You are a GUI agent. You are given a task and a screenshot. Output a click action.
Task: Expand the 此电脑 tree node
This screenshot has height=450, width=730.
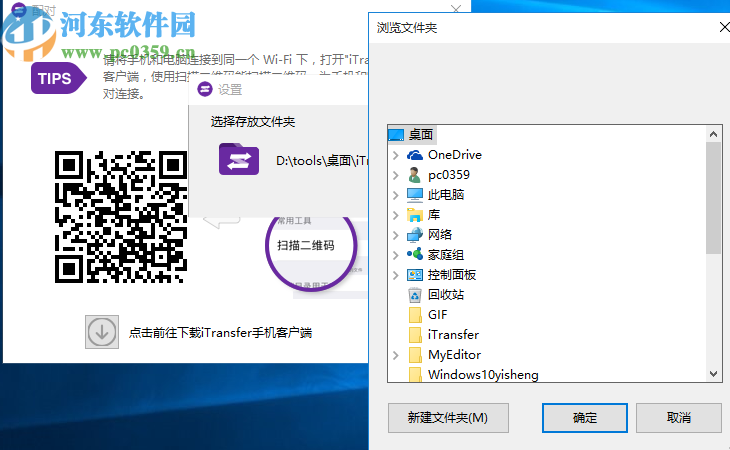tap(396, 195)
